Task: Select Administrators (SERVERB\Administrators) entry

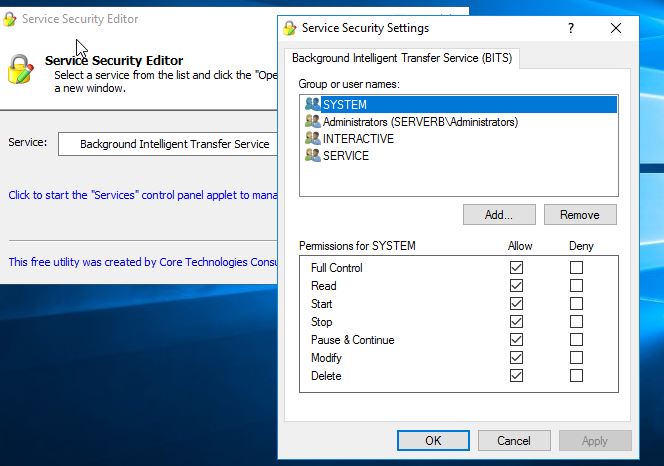Action: pos(460,122)
